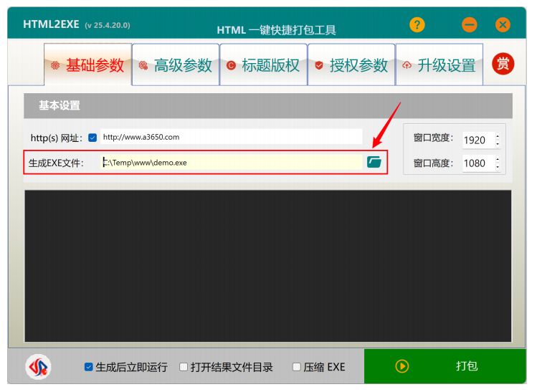Click the URL field with http://www.a3650.com
This screenshot has width=537, height=392.
coord(231,137)
